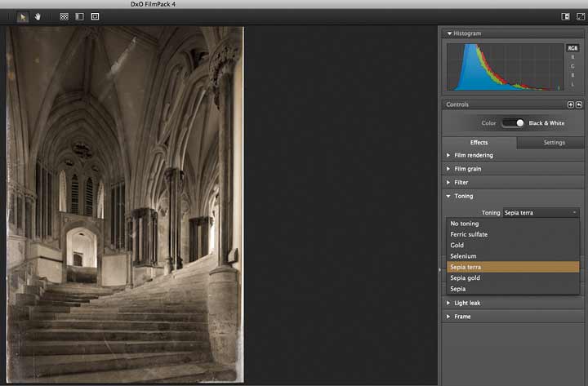Show the B histogram channel
Viewport: 588px width, 386px height.
(572, 75)
